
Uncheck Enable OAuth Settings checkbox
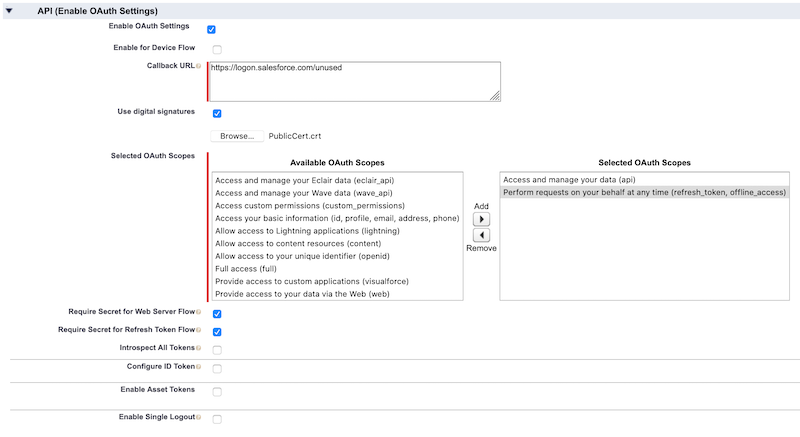[x=217, y=30]
